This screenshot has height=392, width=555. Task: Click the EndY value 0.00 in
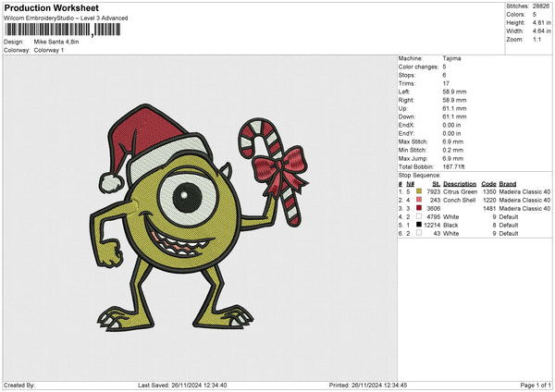[x=451, y=133]
